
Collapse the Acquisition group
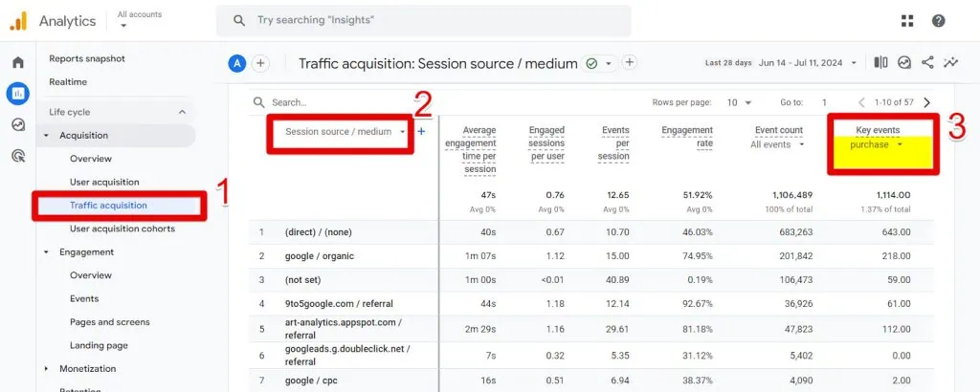pos(46,136)
